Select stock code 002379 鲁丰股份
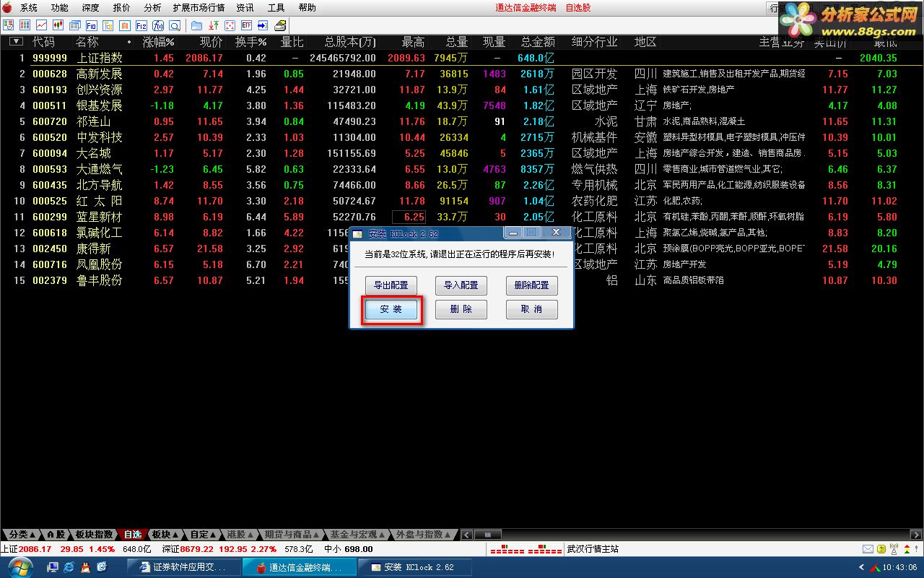 tap(462, 280)
